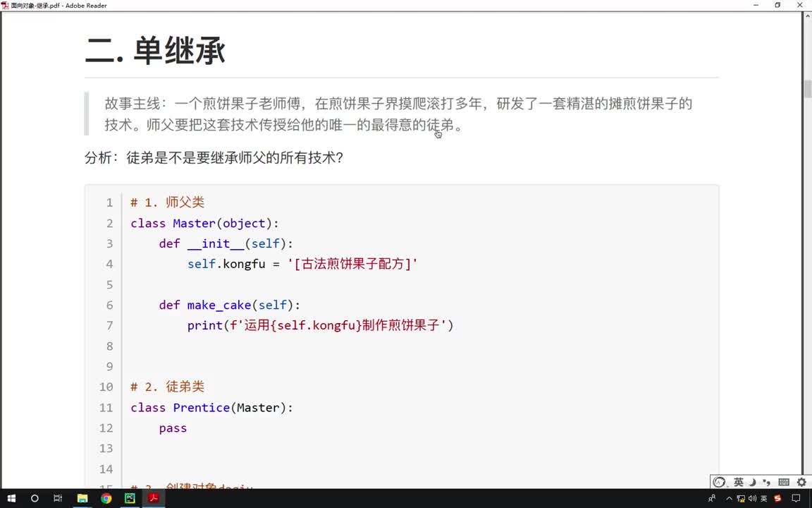812x508 pixels.
Task: Show hidden system tray icons
Action: tap(729, 498)
